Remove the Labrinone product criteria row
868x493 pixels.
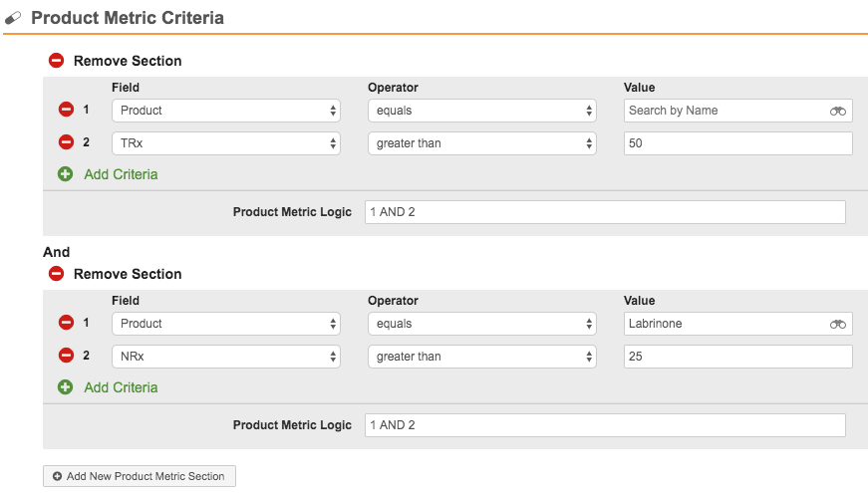pos(66,324)
